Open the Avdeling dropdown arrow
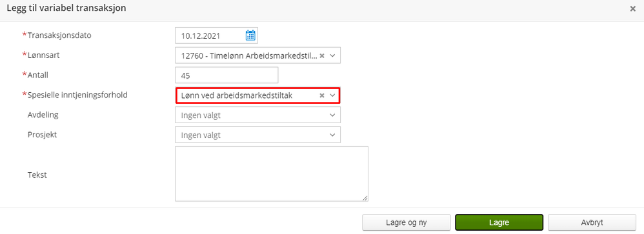 coord(333,115)
